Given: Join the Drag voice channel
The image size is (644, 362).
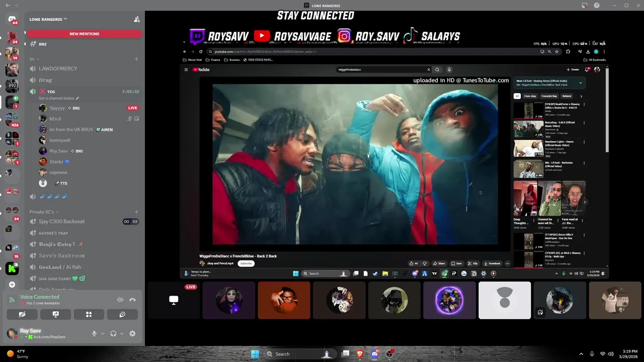Looking at the screenshot, I should click(84, 80).
